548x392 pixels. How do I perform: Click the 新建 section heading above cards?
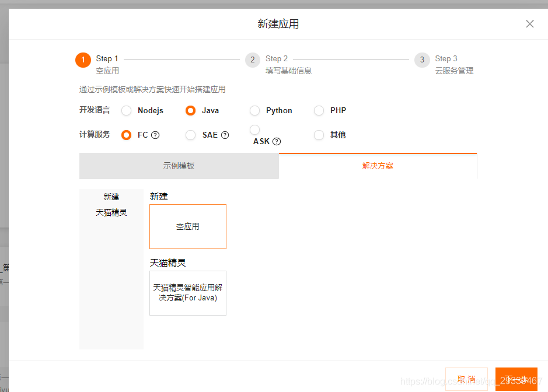[x=159, y=197]
